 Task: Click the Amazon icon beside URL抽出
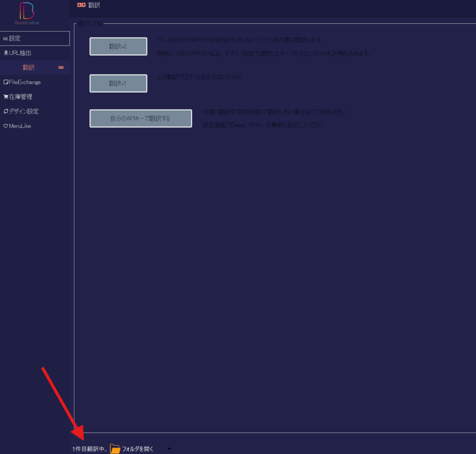tap(6, 53)
